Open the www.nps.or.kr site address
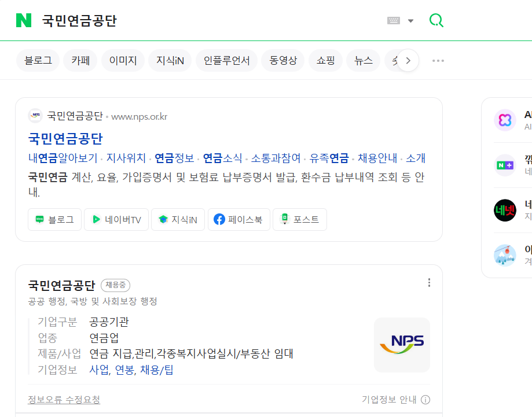Viewport: 532px width, 417px height. tap(139, 117)
